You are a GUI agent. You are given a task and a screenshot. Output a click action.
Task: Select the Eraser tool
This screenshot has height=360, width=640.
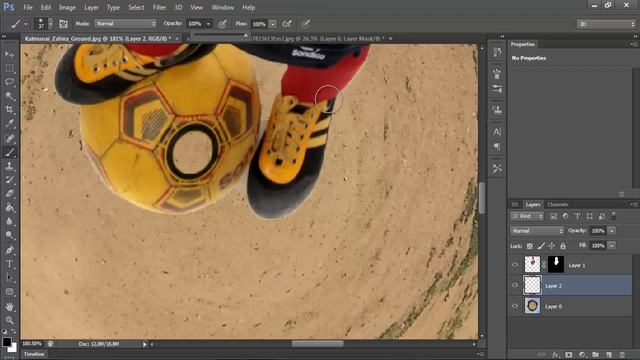coord(9,194)
